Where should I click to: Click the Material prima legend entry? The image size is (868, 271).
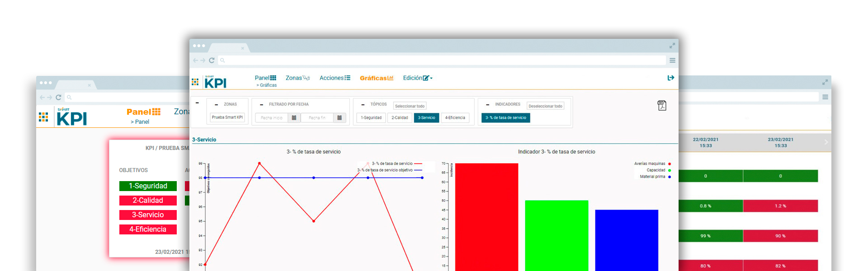point(656,177)
